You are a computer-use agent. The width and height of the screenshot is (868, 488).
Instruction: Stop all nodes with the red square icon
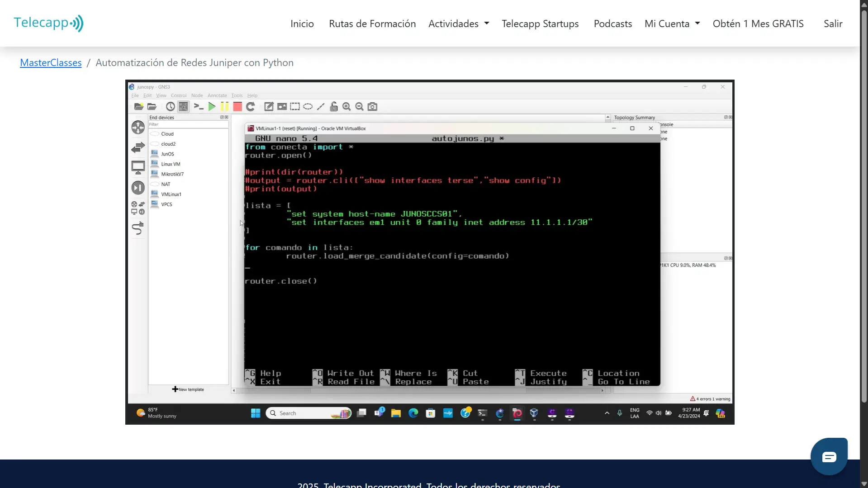click(x=237, y=107)
